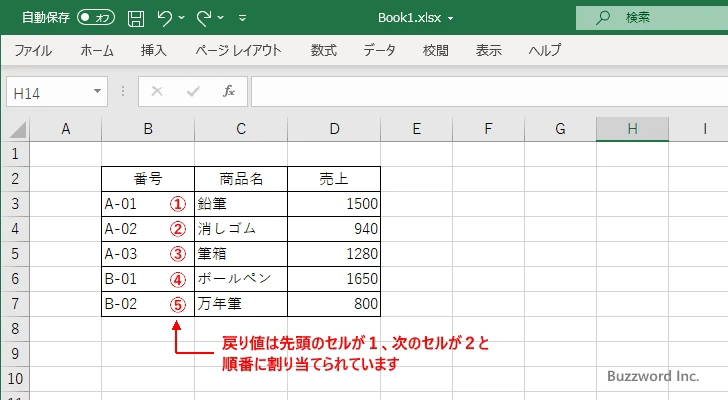This screenshot has height=400, width=728.
Task: Open the ファイル tab
Action: [33, 50]
